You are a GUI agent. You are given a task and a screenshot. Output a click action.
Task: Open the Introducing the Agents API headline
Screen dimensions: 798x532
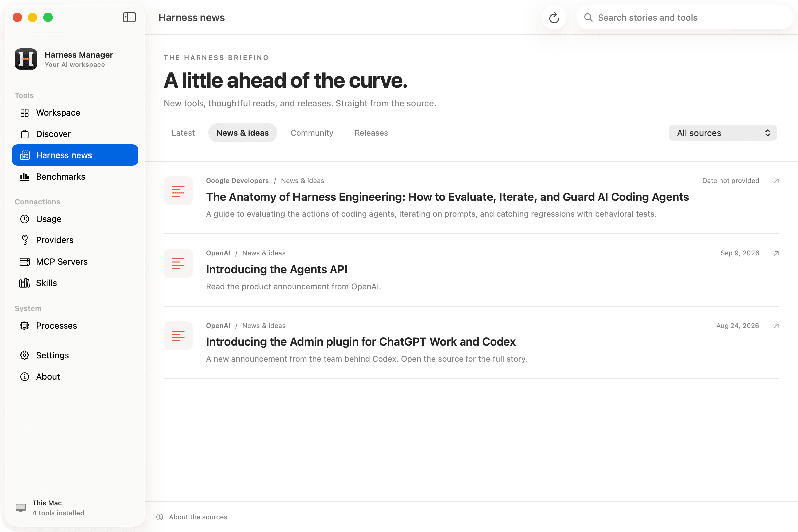coord(277,269)
